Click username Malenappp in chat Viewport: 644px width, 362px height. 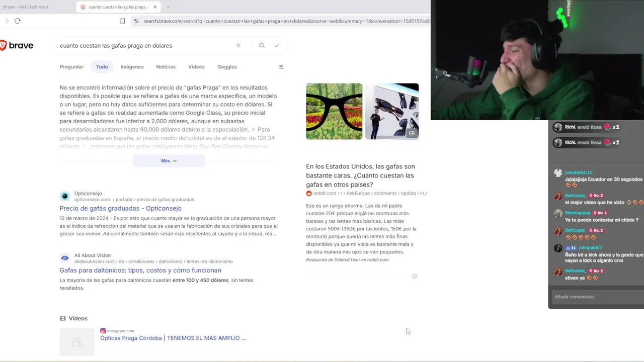pyautogui.click(x=578, y=213)
